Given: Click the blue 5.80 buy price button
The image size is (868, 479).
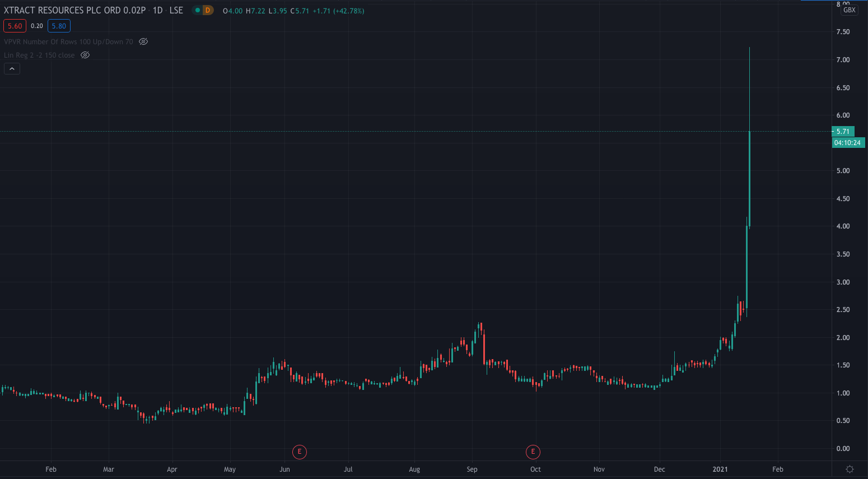Looking at the screenshot, I should tap(59, 26).
